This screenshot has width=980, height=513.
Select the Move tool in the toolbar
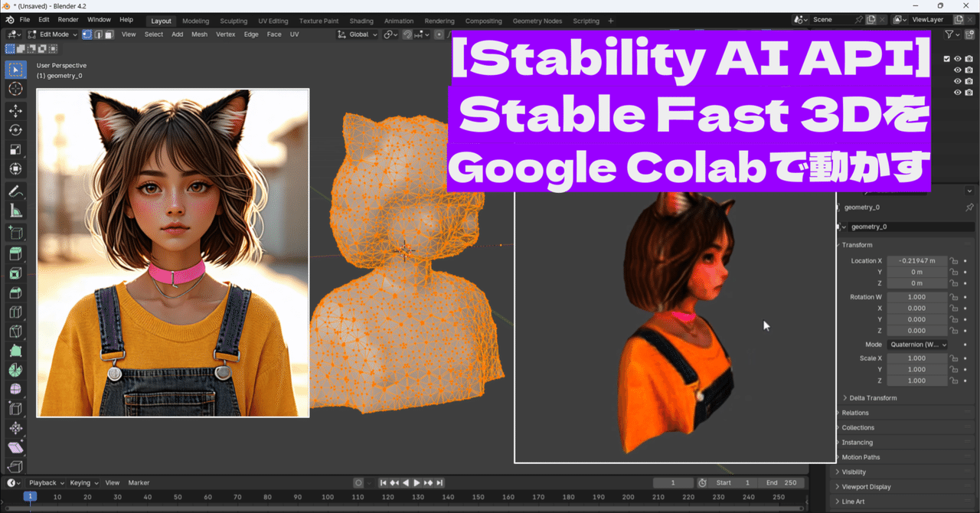[x=15, y=109]
